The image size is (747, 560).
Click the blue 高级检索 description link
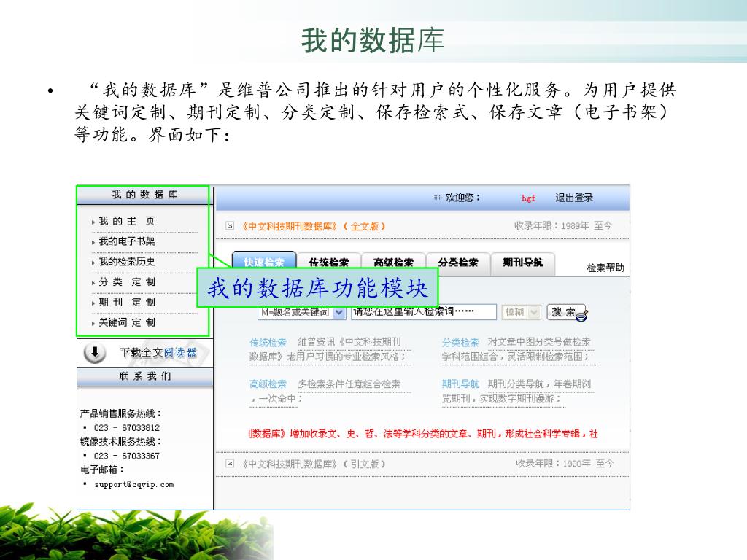coord(268,384)
